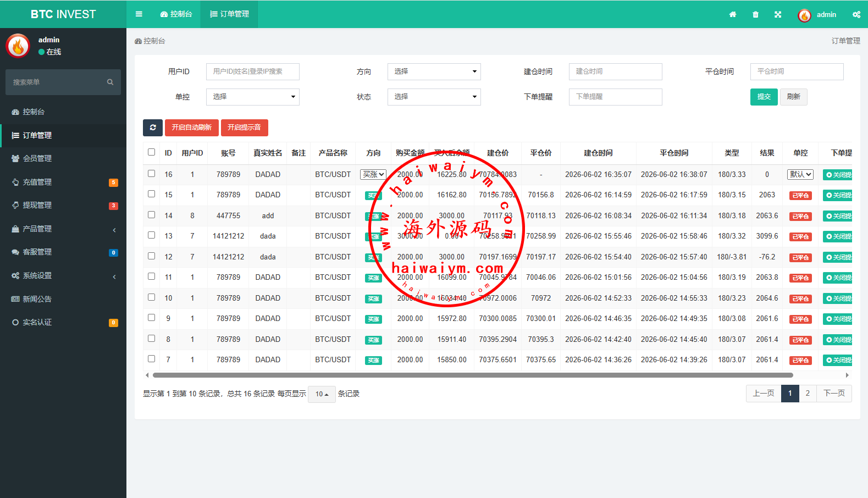Click the refresh icon button above the table

153,128
